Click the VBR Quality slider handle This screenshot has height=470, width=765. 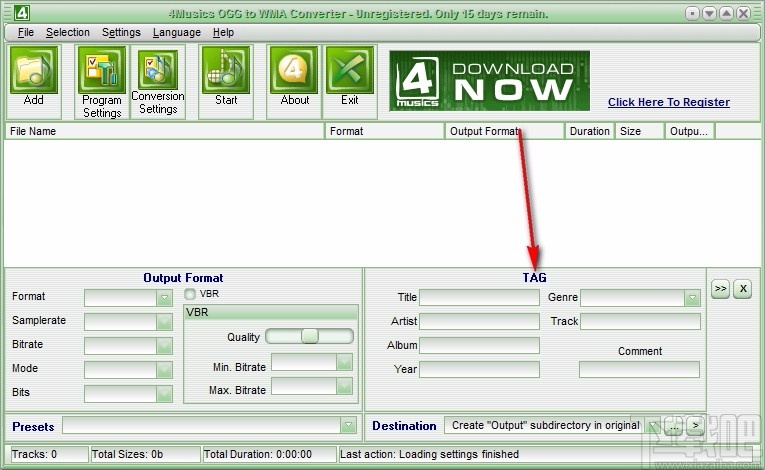click(x=310, y=336)
